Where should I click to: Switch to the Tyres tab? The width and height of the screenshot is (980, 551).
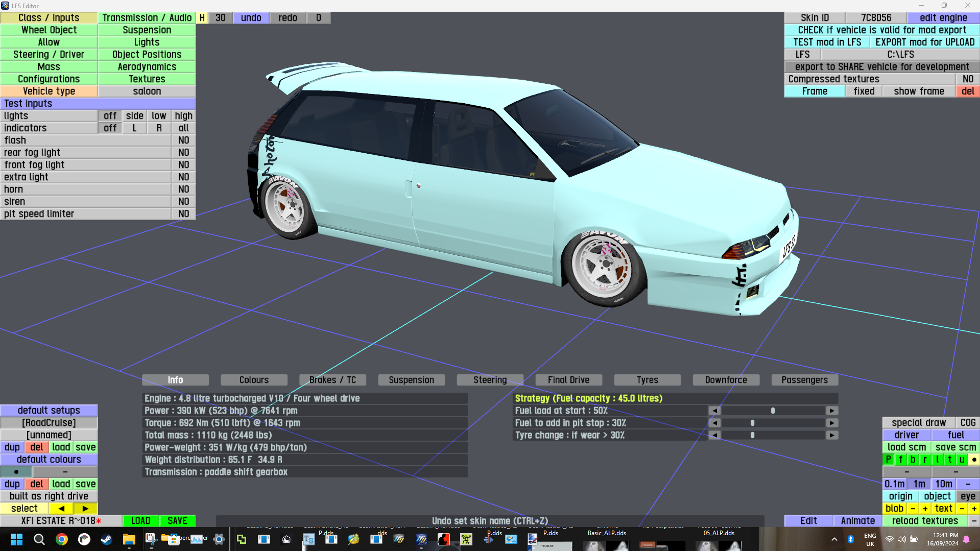(647, 380)
